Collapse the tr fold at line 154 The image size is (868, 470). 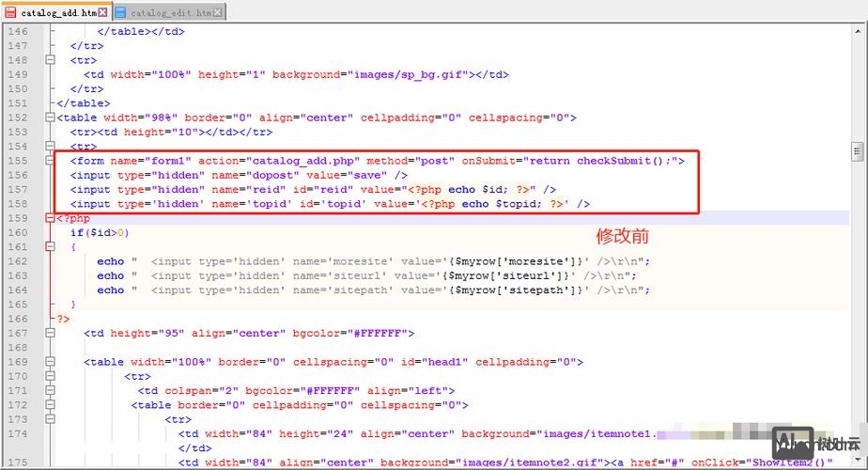pyautogui.click(x=51, y=147)
